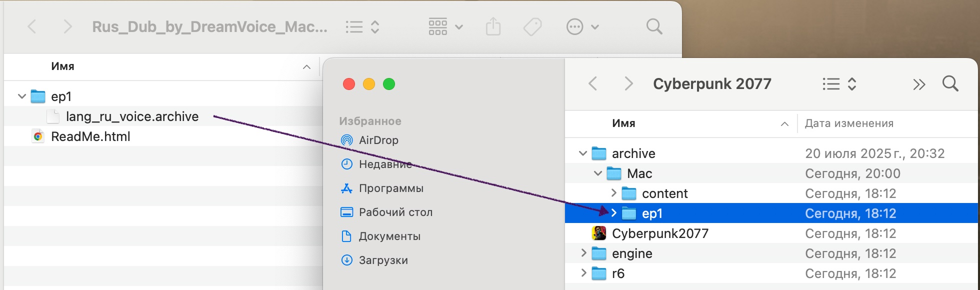Screen dimensions: 980x290
Task: Click the AirDrop sidebar icon
Action: (346, 140)
